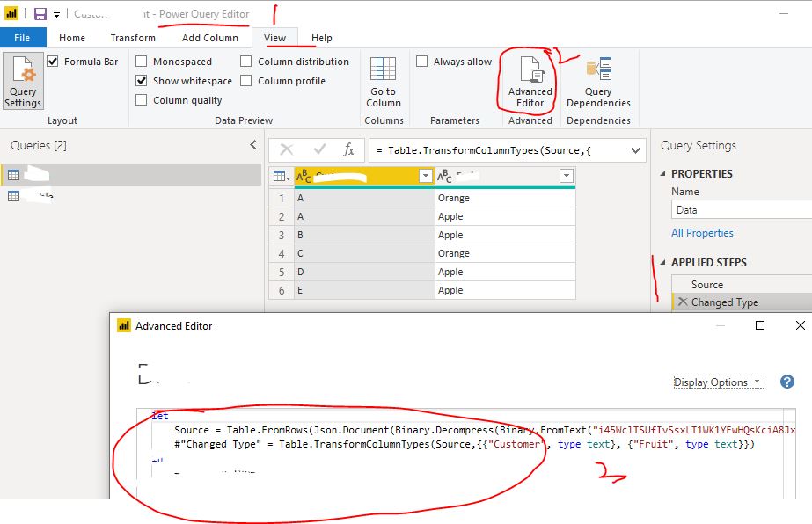Enable Column quality checkbox
The width and height of the screenshot is (812, 524).
(x=141, y=100)
